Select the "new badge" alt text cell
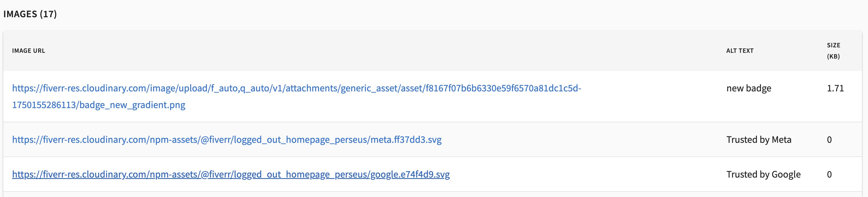The height and width of the screenshot is (197, 868). click(749, 88)
